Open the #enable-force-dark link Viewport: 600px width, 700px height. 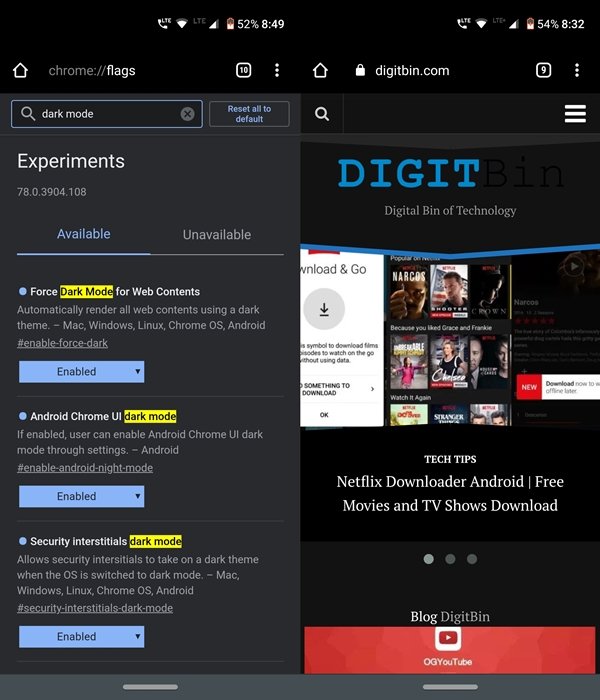(62, 343)
